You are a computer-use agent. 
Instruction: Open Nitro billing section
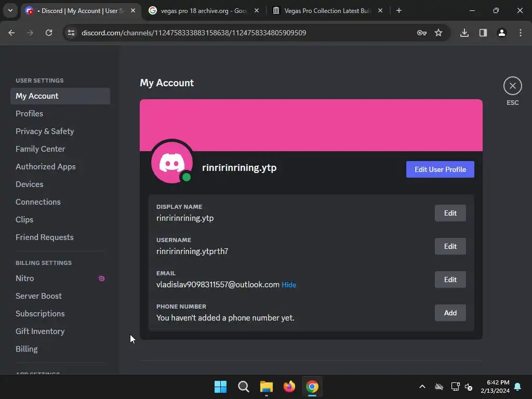60,278
